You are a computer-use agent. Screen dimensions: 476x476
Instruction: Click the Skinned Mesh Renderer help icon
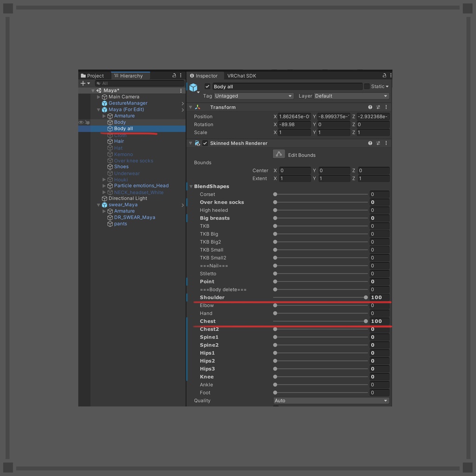click(370, 143)
